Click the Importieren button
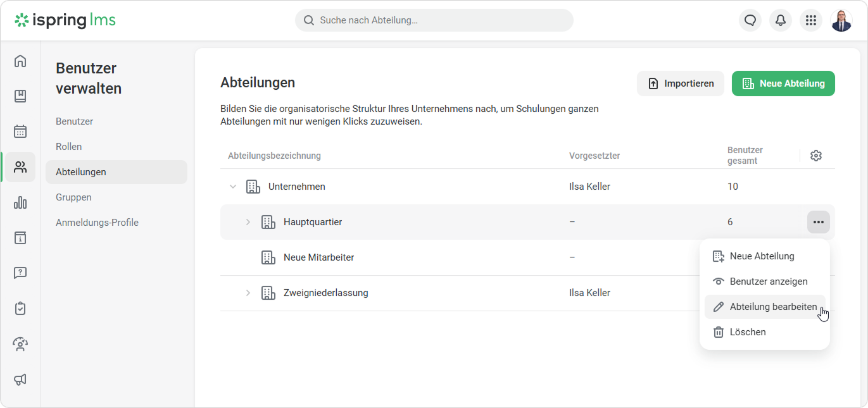The image size is (868, 408). tap(681, 83)
